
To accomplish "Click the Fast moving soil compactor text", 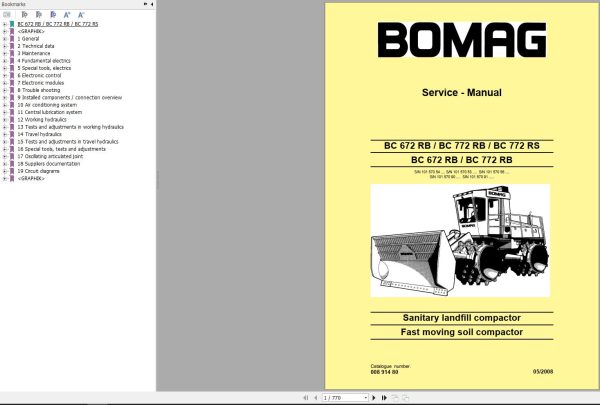I will coord(461,332).
